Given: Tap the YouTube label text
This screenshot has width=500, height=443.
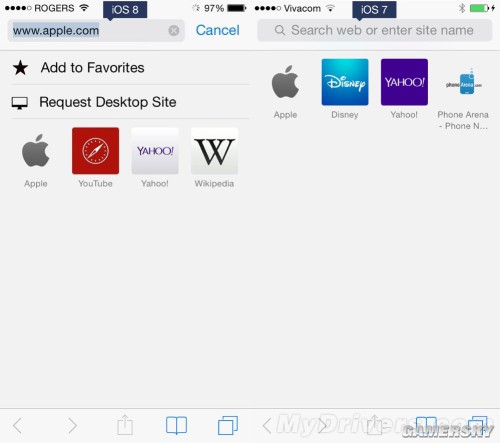Looking at the screenshot, I should click(x=95, y=183).
